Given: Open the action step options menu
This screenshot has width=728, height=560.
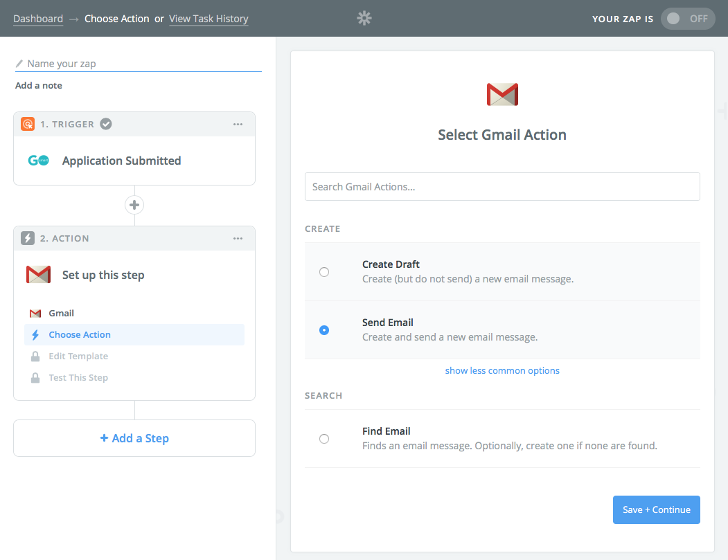Looking at the screenshot, I should [x=238, y=238].
